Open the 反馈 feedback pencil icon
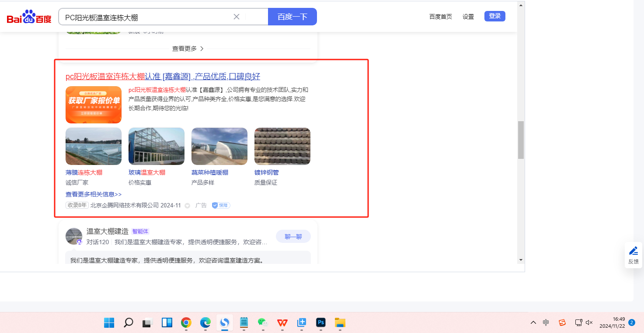The height and width of the screenshot is (333, 644). click(x=633, y=251)
